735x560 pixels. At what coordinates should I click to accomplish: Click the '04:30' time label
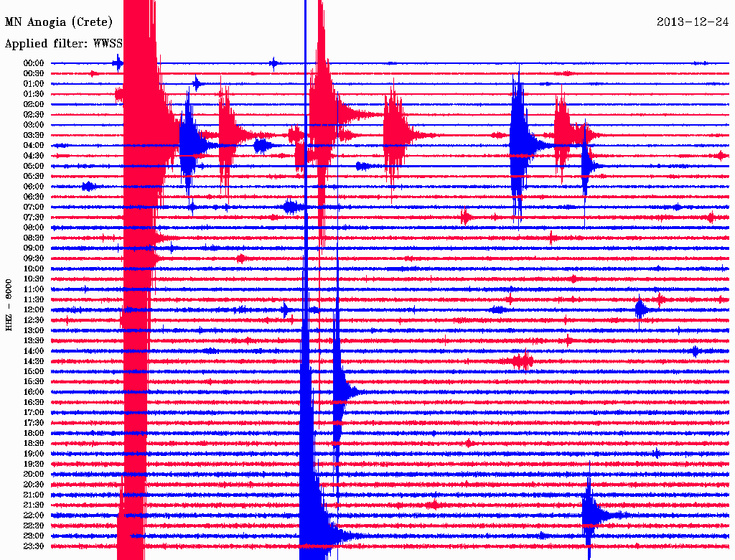tap(34, 156)
